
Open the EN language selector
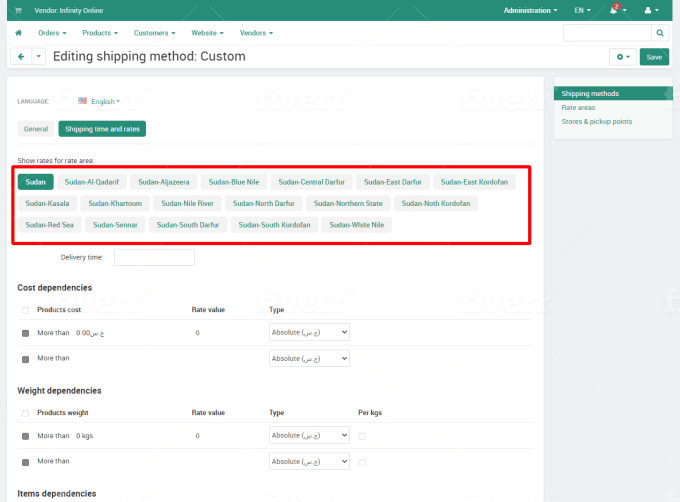click(582, 10)
